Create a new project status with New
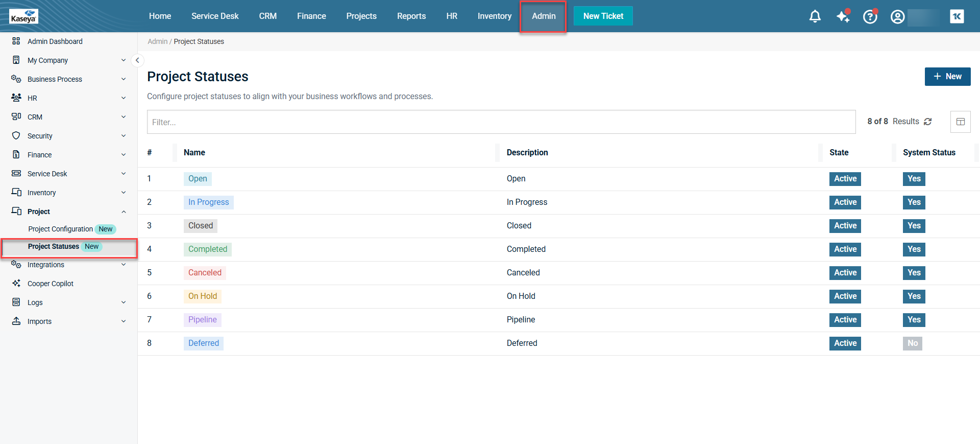This screenshot has height=444, width=980. click(x=947, y=77)
